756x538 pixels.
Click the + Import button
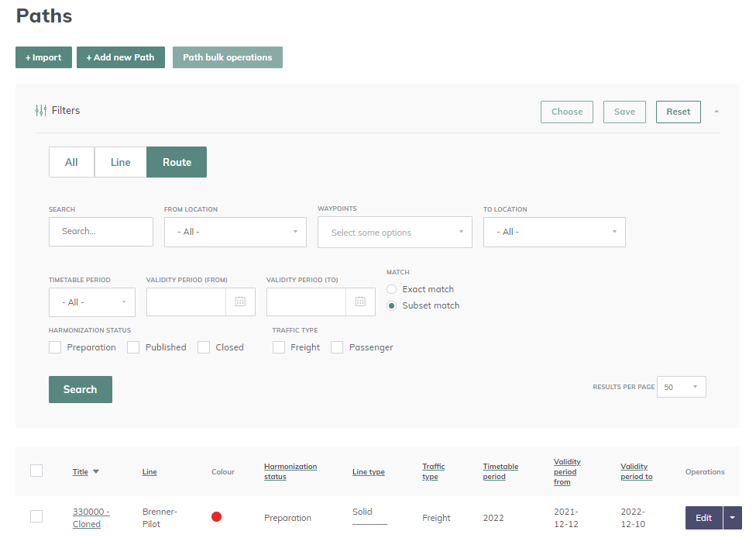[43, 57]
